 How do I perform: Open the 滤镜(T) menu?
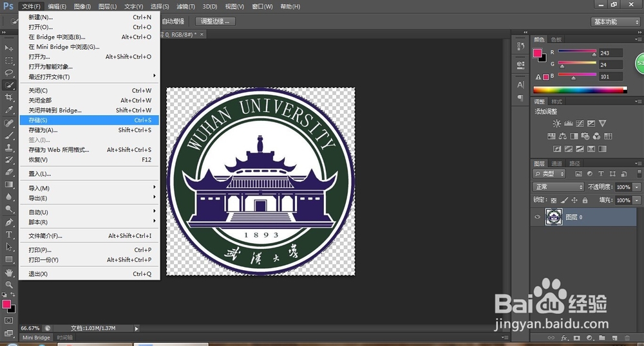(185, 6)
